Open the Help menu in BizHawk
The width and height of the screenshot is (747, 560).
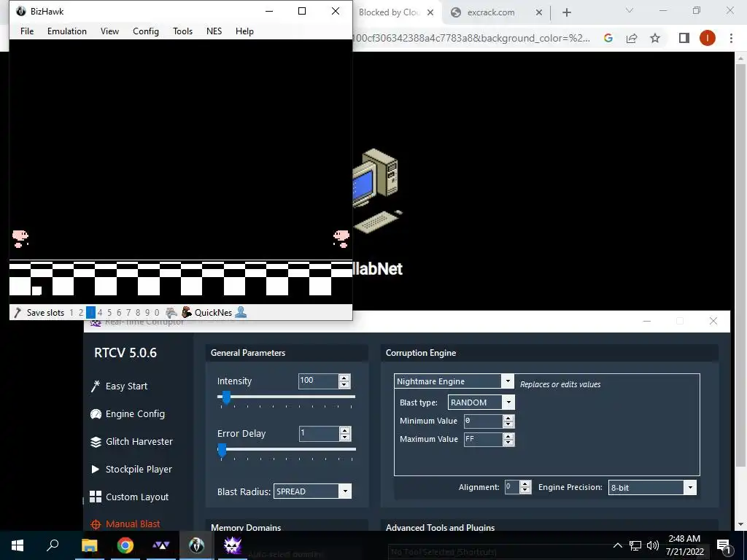[244, 31]
